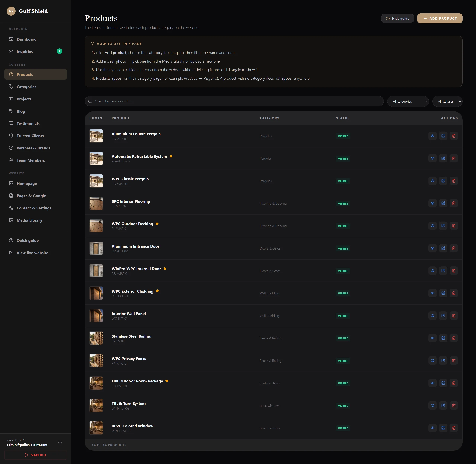476x464 pixels.
Task: Click the Add Product button
Action: pyautogui.click(x=440, y=19)
